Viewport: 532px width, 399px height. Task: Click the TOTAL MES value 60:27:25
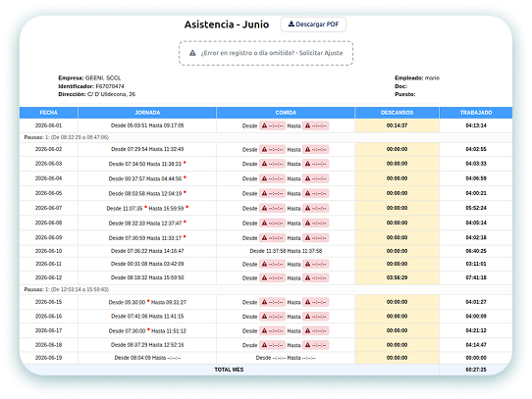[476, 370]
